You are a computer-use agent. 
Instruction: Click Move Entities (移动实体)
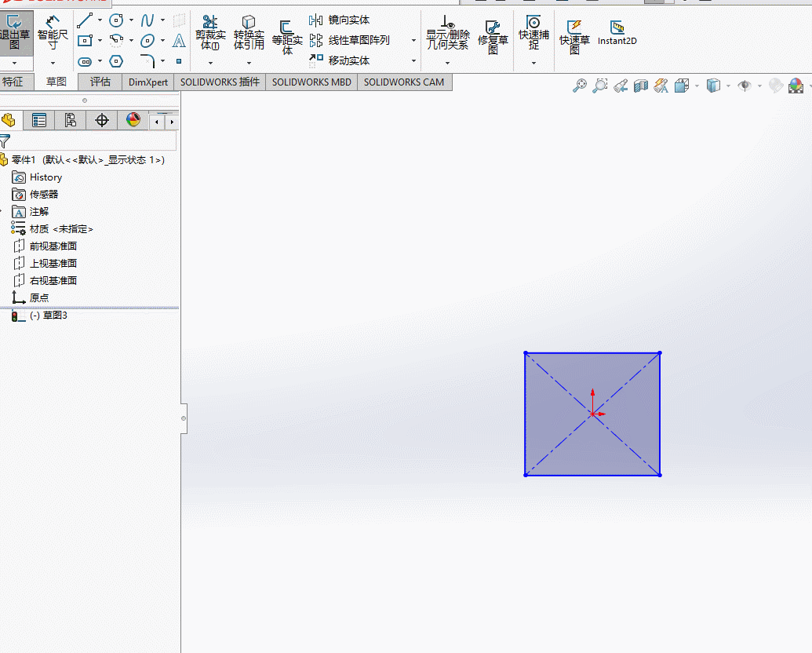(x=339, y=60)
